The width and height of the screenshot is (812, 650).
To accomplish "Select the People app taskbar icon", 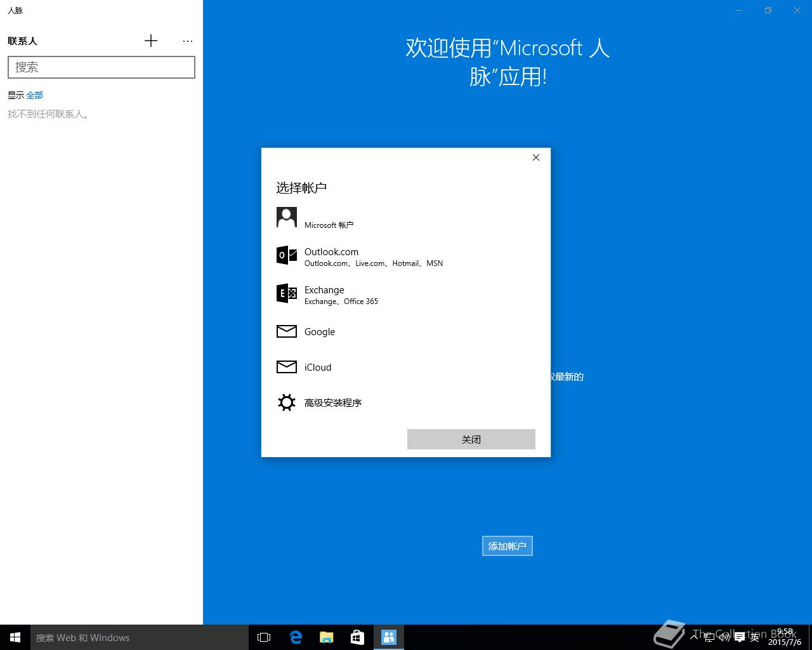I will (389, 637).
